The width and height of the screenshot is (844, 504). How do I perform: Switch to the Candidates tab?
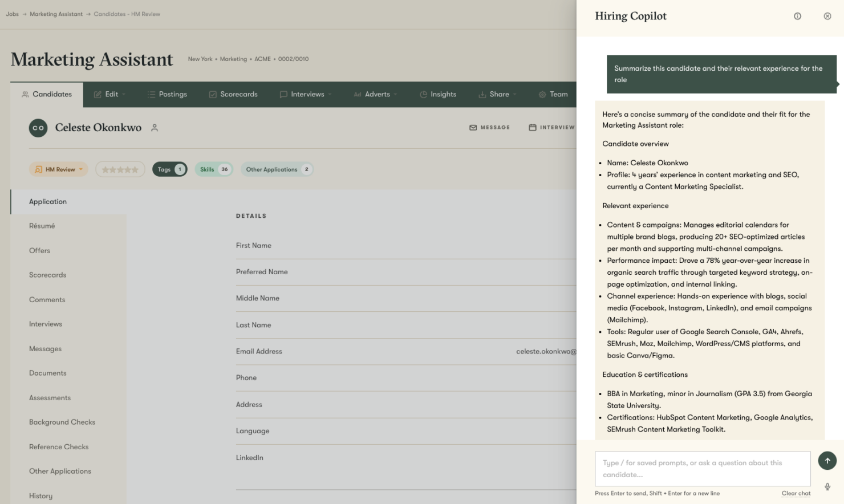tap(47, 94)
